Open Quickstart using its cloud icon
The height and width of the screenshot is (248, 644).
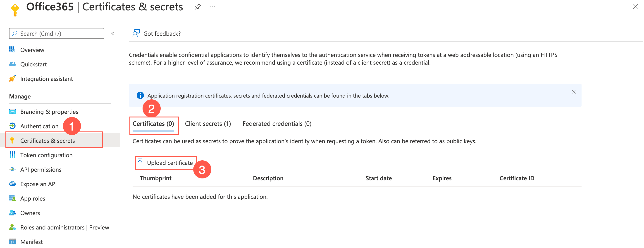[12, 64]
